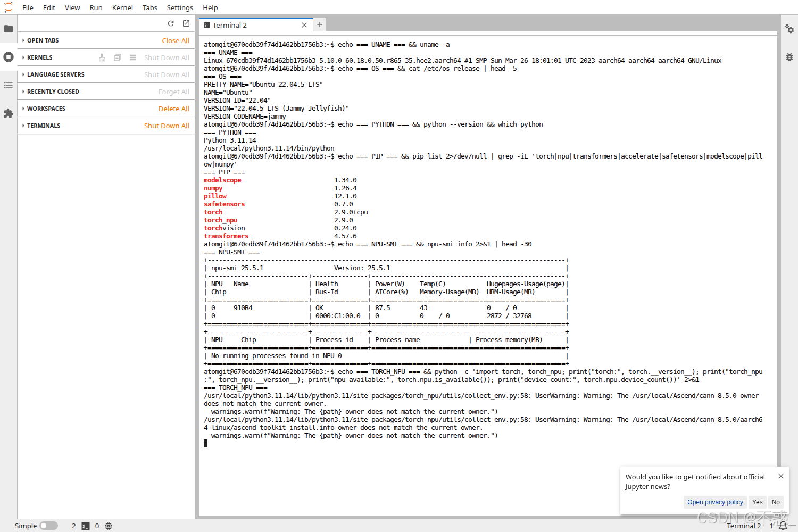Click Delete All for workspaces
Screen dimensions: 798x532
coord(174,109)
